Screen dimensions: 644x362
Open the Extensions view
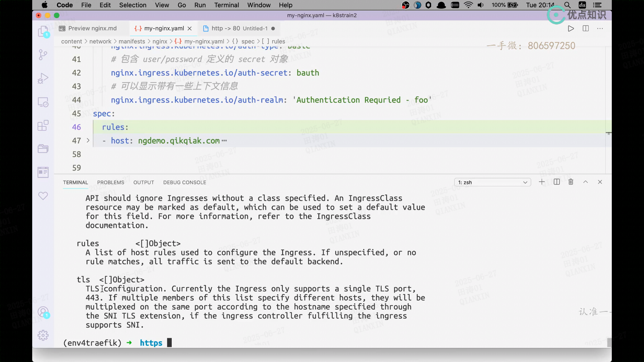(43, 125)
